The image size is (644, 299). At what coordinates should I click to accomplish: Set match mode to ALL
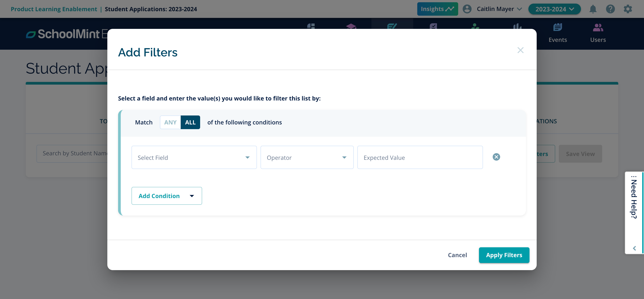click(190, 122)
